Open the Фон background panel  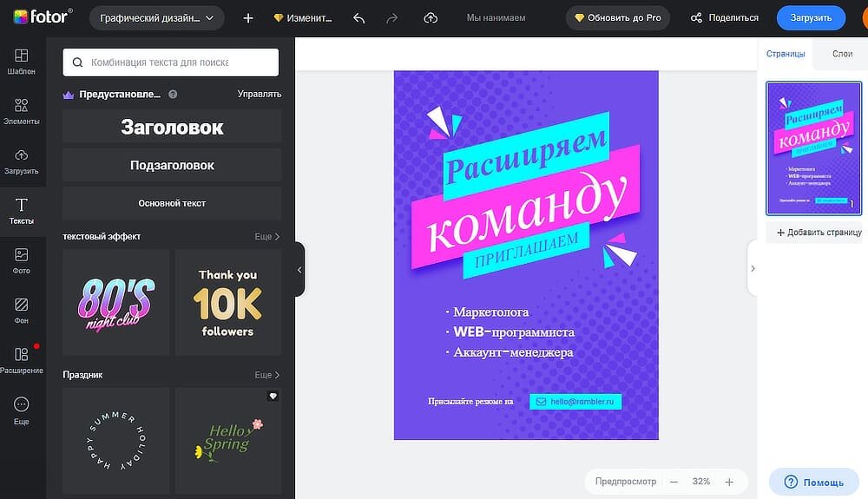21,311
